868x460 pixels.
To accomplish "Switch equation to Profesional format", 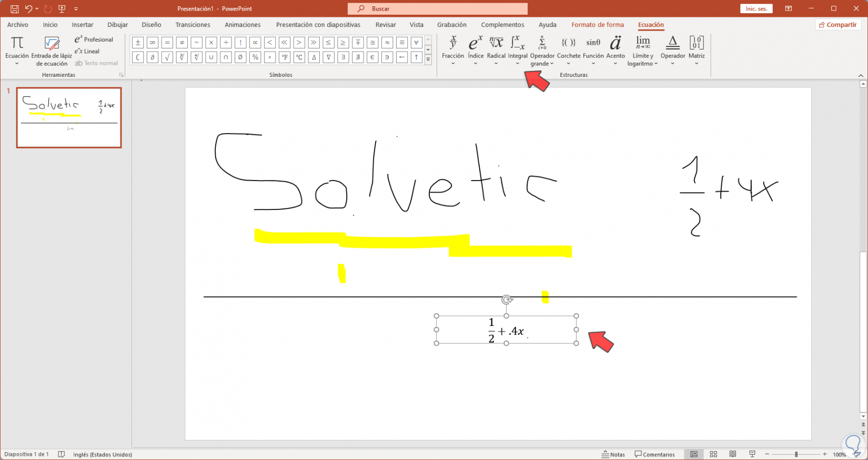I will click(94, 39).
